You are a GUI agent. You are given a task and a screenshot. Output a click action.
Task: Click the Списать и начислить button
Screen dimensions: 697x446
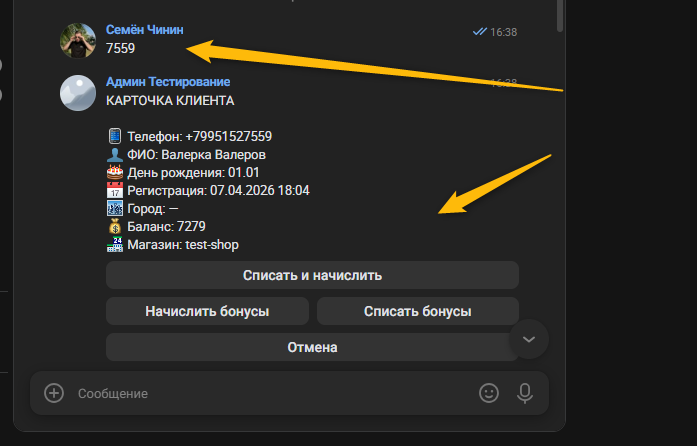coord(312,275)
